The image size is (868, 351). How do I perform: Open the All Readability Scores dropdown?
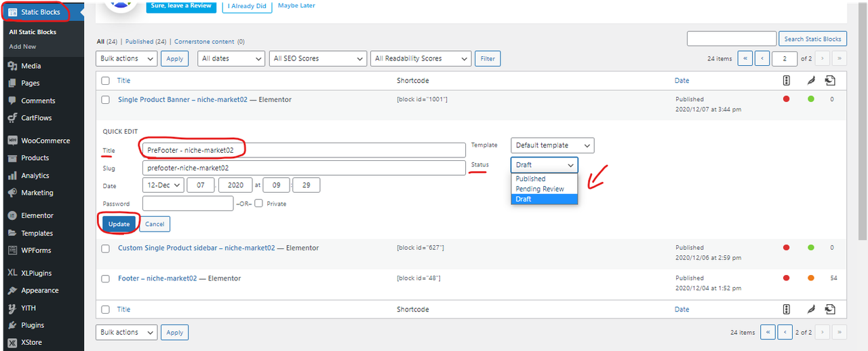point(421,58)
